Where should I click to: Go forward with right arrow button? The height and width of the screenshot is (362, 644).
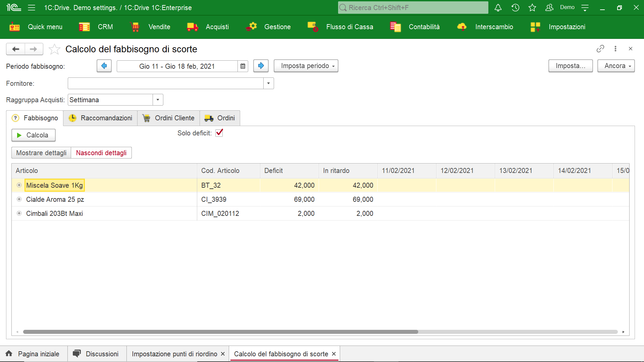pos(34,49)
